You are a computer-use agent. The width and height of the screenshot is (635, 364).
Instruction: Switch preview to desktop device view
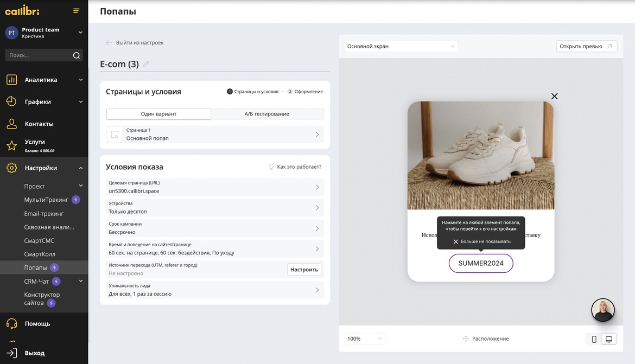point(609,339)
